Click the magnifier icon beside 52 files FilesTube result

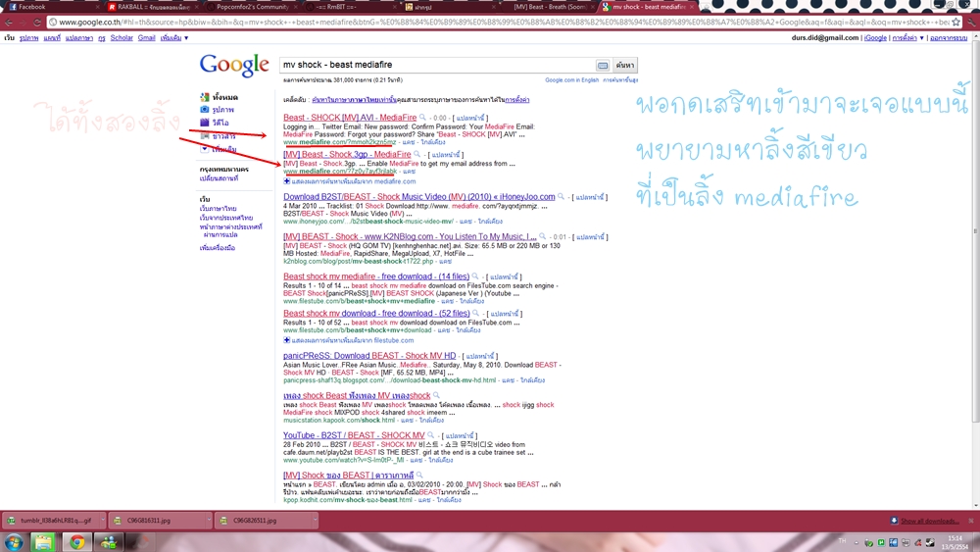(x=475, y=313)
